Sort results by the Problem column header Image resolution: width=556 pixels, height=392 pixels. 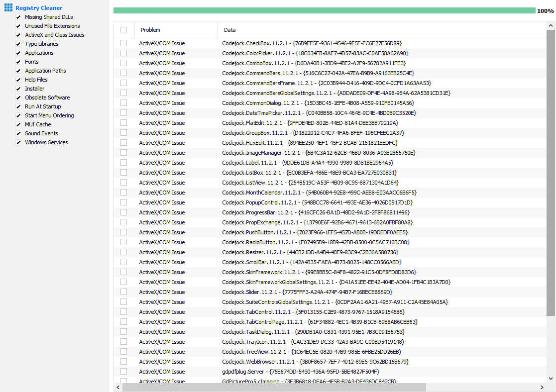[176, 30]
